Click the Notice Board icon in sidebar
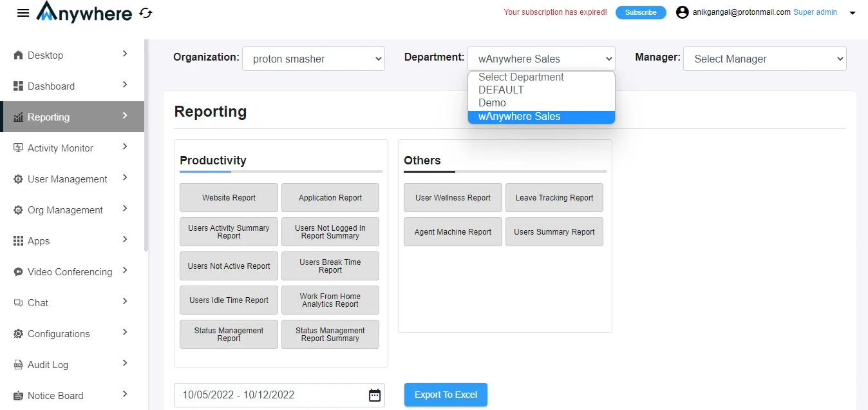 coord(18,396)
